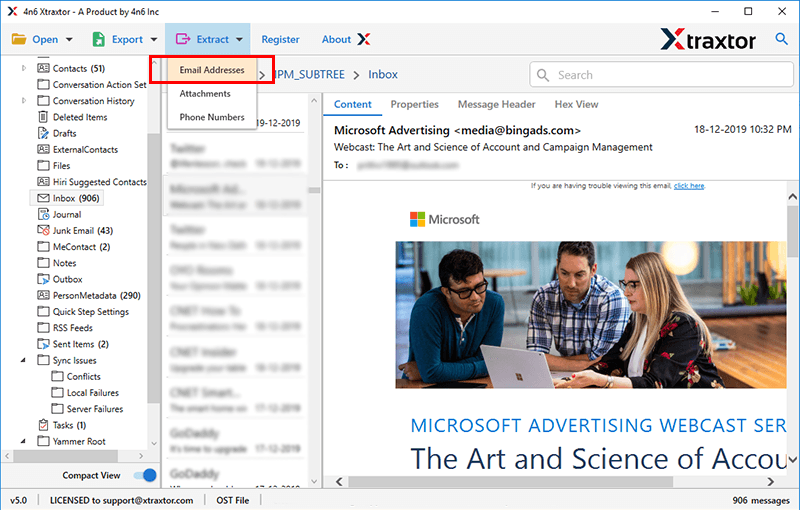The width and height of the screenshot is (800, 510).
Task: Click the Outbox icon
Action: [43, 279]
